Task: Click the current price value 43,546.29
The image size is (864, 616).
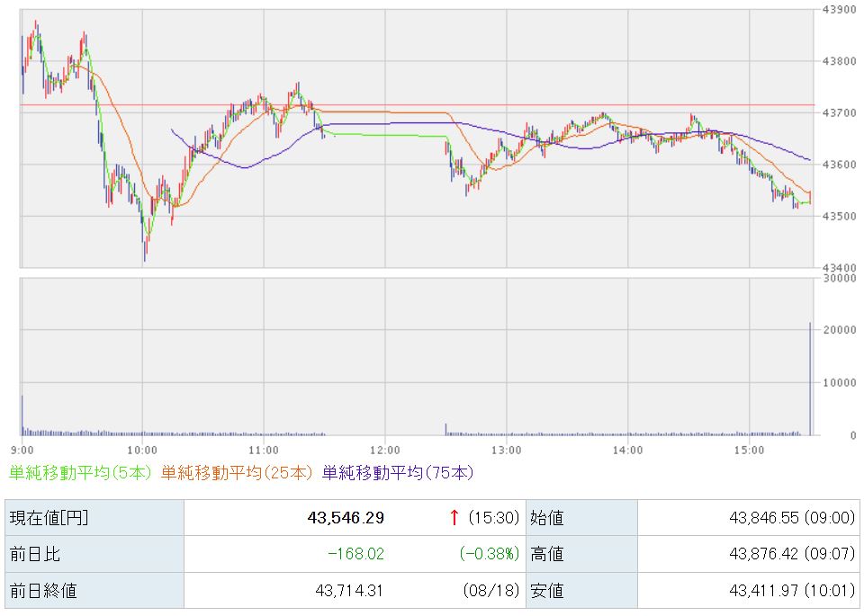Action: pos(346,518)
